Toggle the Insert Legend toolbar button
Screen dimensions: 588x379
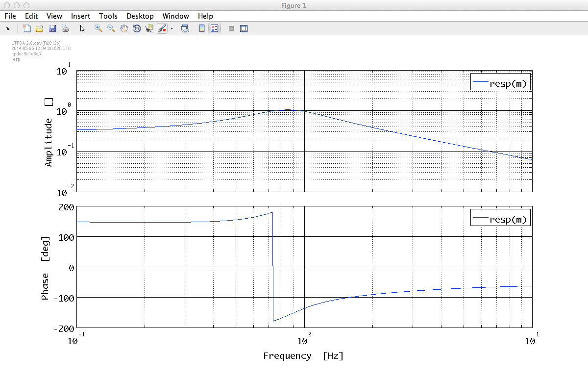(x=214, y=29)
